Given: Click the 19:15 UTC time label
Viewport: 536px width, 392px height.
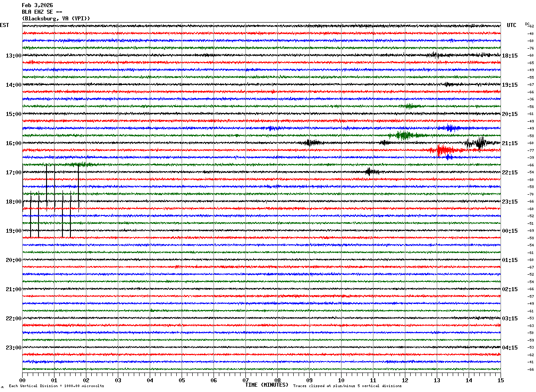Looking at the screenshot, I should tap(510, 85).
